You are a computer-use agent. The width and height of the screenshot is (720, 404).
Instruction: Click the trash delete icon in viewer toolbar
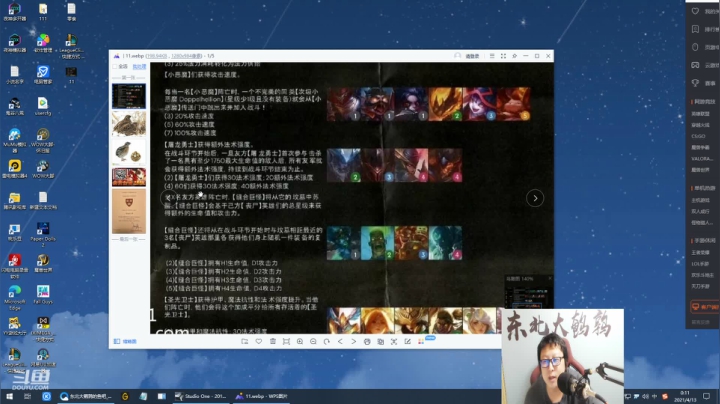273,341
